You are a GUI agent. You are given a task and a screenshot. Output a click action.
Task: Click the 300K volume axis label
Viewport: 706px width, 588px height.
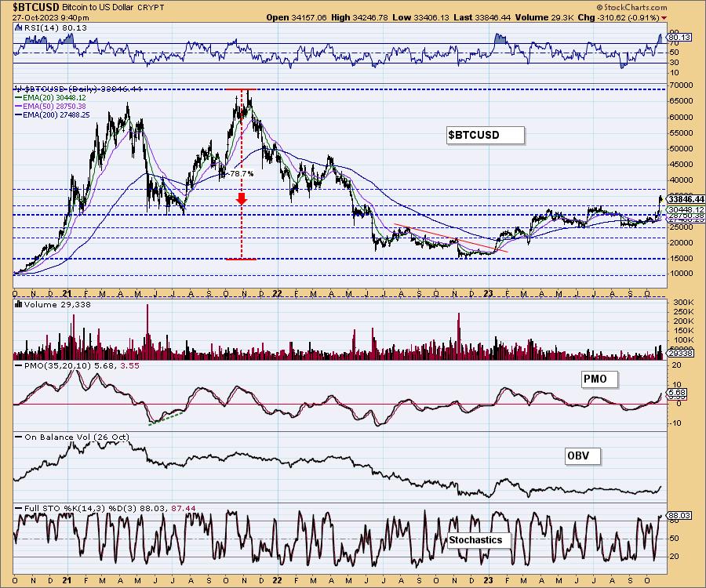click(x=683, y=302)
